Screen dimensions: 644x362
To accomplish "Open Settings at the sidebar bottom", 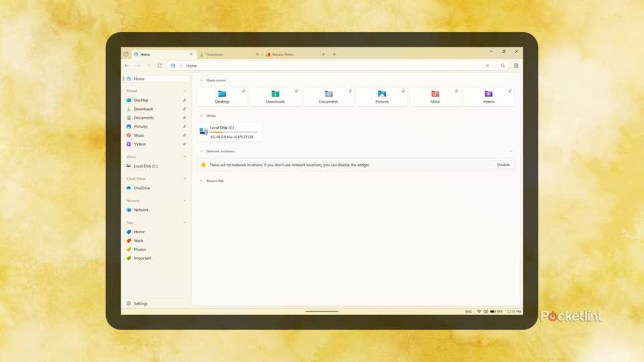I will pos(156,304).
